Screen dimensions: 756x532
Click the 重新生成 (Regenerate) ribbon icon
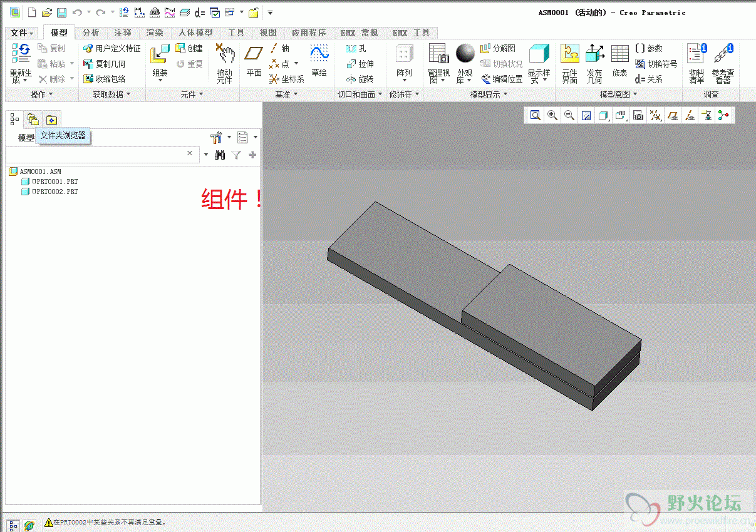click(x=21, y=63)
